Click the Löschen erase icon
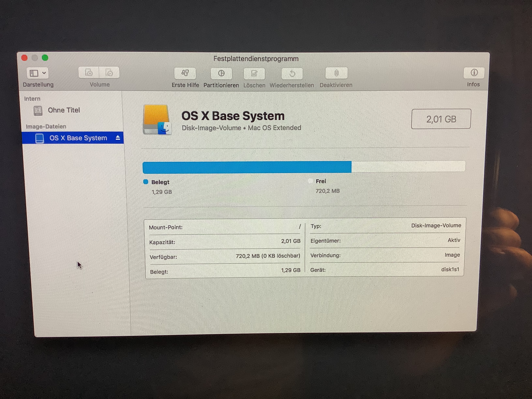This screenshot has width=532, height=399. pyautogui.click(x=254, y=73)
